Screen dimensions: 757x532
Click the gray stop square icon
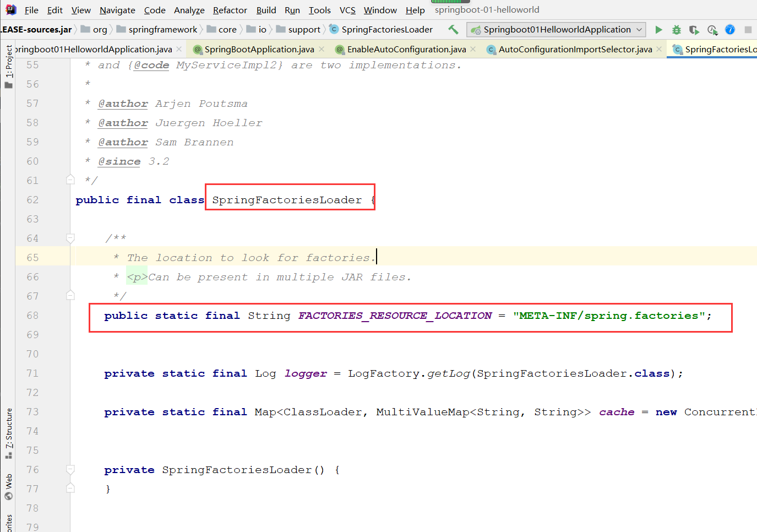748,30
